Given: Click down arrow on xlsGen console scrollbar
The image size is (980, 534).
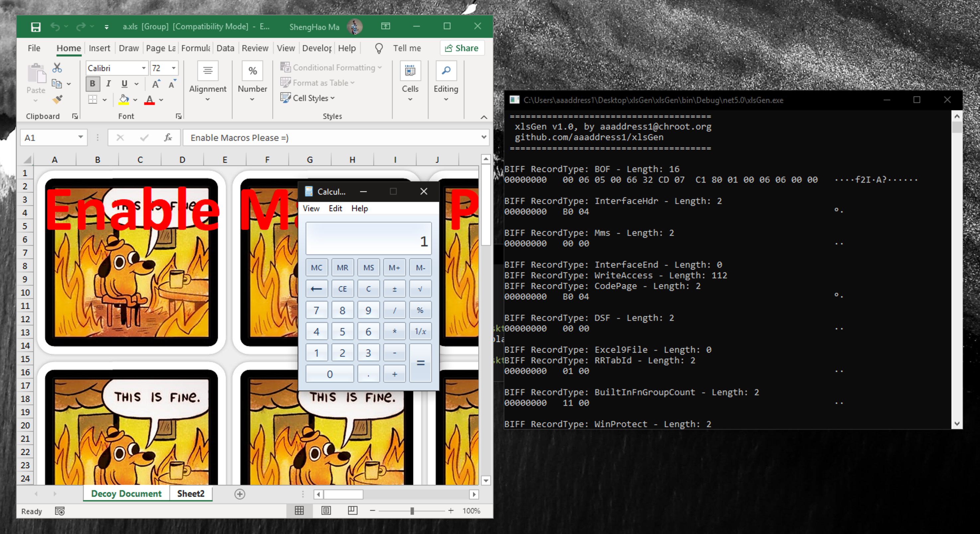Looking at the screenshot, I should (957, 424).
